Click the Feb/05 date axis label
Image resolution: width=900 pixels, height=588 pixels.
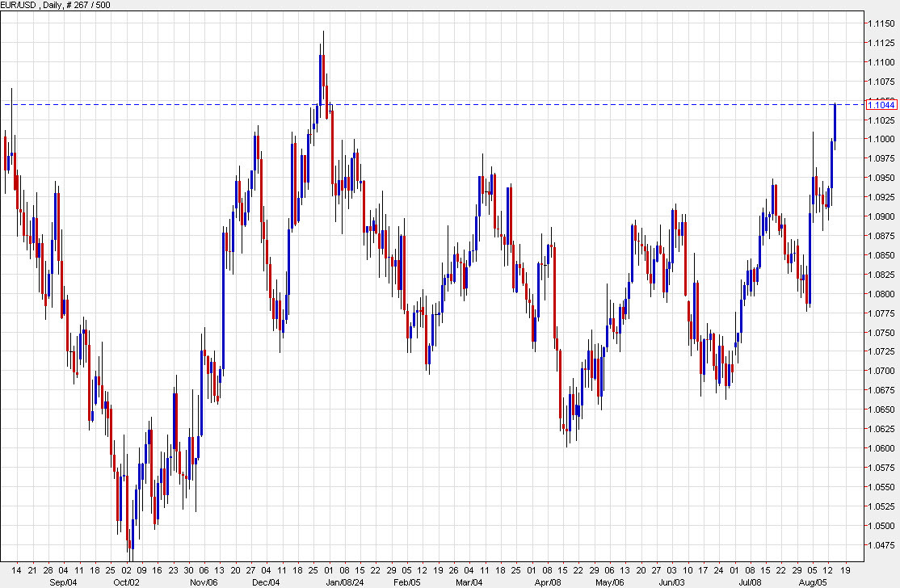(x=407, y=580)
